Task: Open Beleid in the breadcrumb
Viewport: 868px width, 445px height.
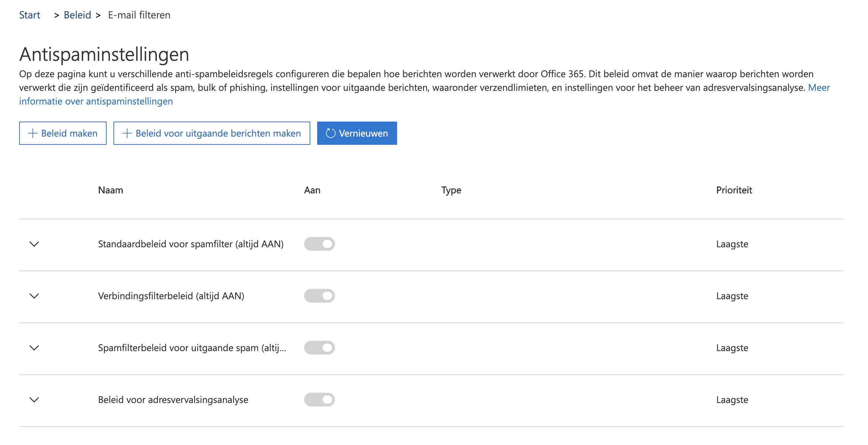Action: [78, 15]
